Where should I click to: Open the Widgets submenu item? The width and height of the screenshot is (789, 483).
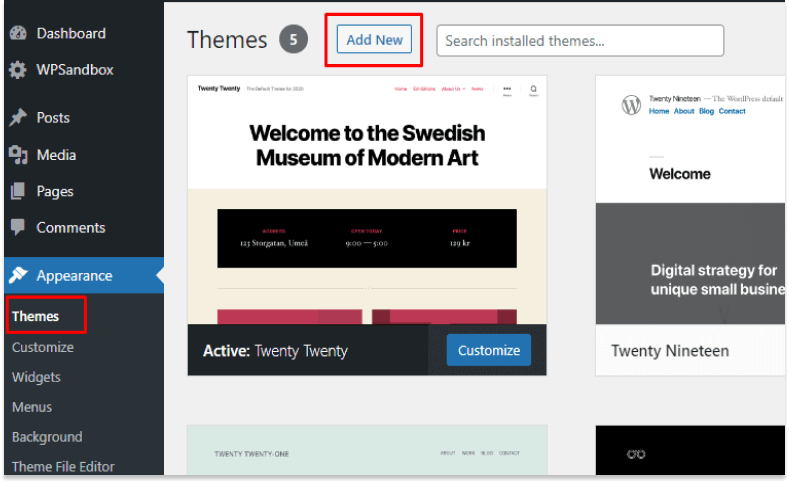[x=36, y=377]
